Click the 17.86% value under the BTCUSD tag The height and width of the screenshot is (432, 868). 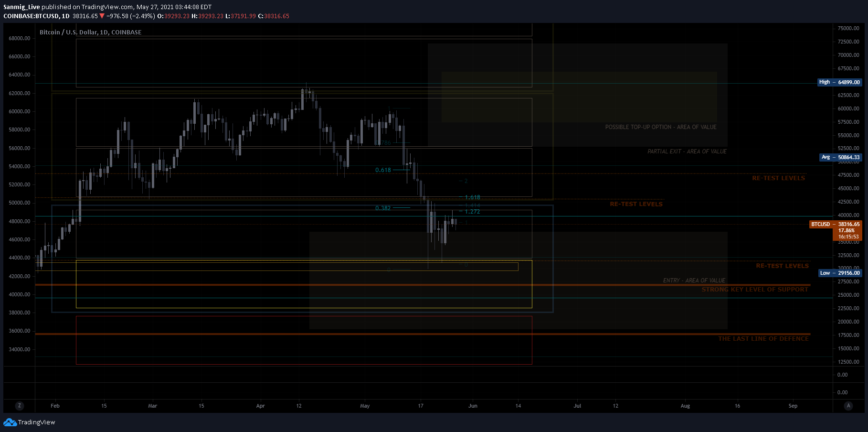pyautogui.click(x=847, y=230)
